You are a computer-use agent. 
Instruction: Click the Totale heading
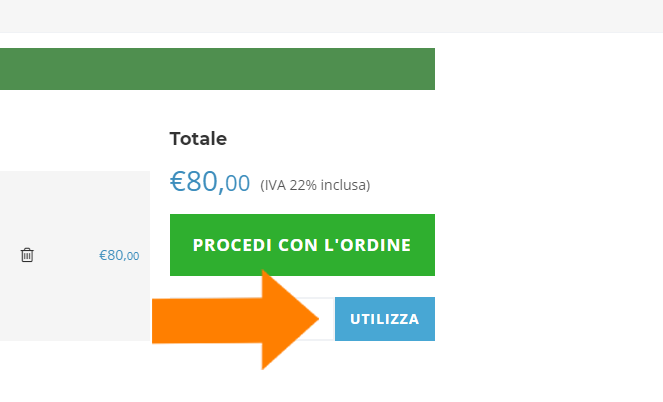pos(198,139)
